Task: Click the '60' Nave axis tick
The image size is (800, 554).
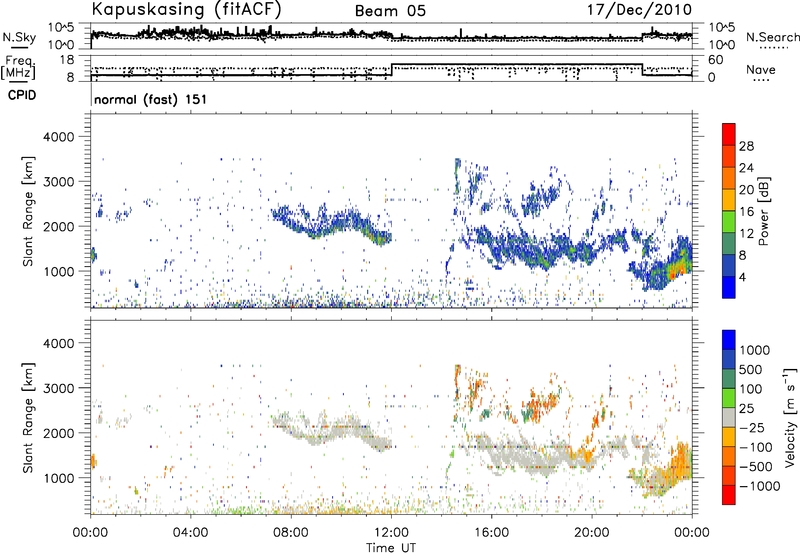Action: pos(716,60)
